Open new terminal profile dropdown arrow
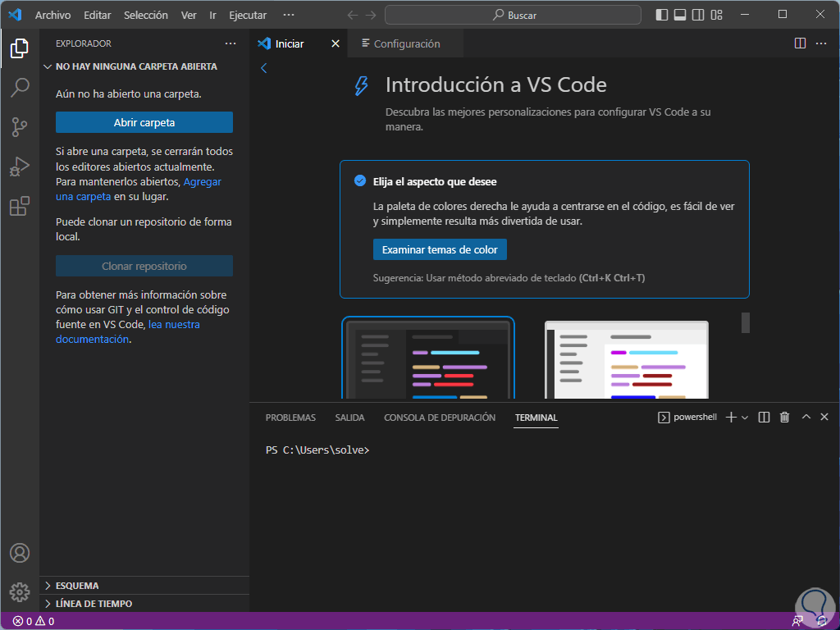Screen dimensions: 840x630 (745, 418)
